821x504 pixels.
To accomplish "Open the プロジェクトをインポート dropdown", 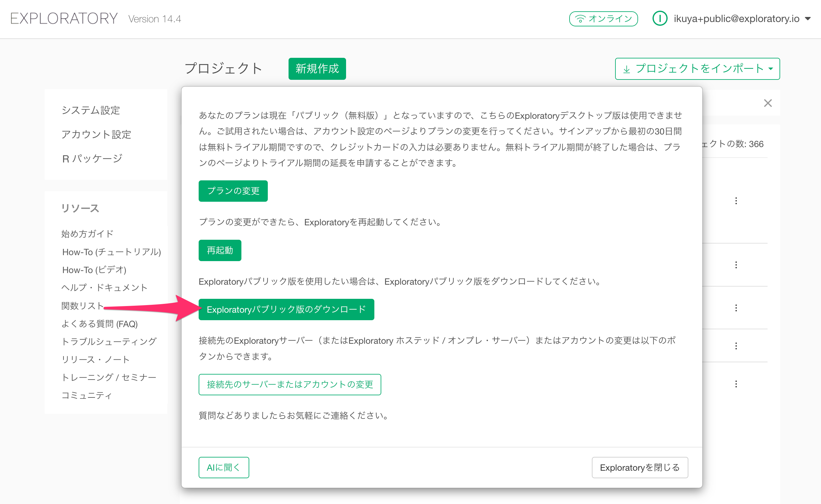I will (x=697, y=69).
